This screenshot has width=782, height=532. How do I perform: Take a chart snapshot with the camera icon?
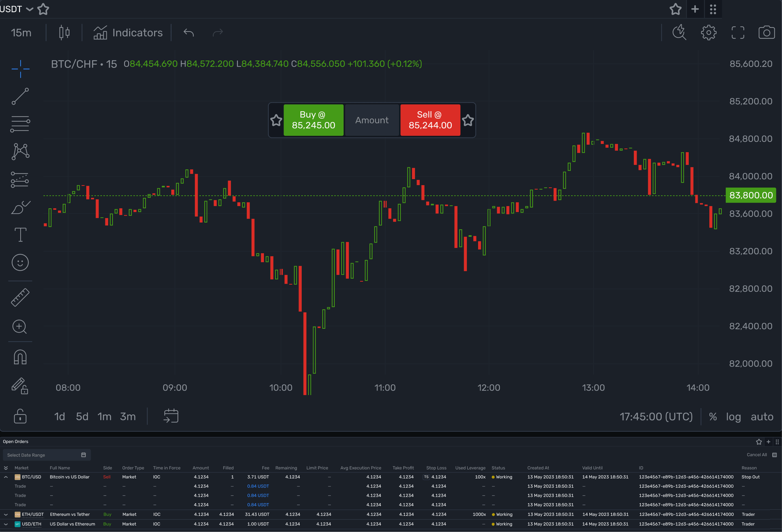point(767,33)
